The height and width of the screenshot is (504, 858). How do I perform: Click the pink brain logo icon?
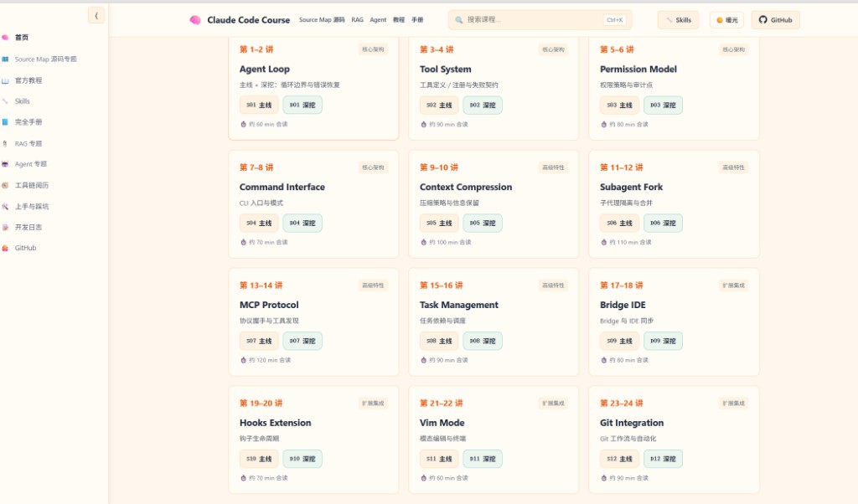(194, 20)
